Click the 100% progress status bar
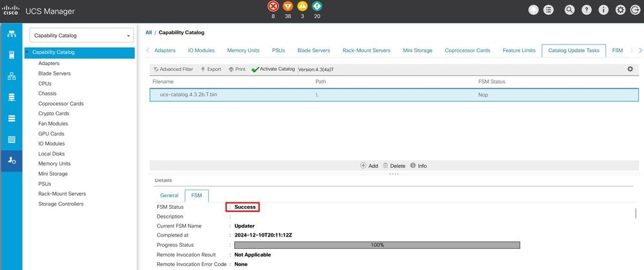 [377, 245]
